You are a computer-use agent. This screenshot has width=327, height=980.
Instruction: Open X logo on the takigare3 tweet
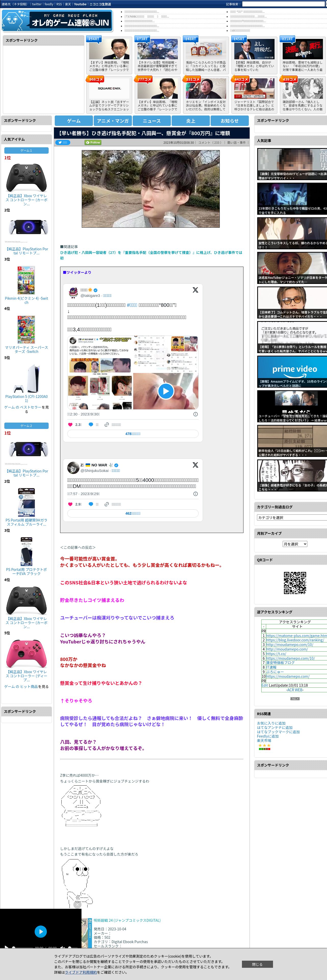pos(195,290)
